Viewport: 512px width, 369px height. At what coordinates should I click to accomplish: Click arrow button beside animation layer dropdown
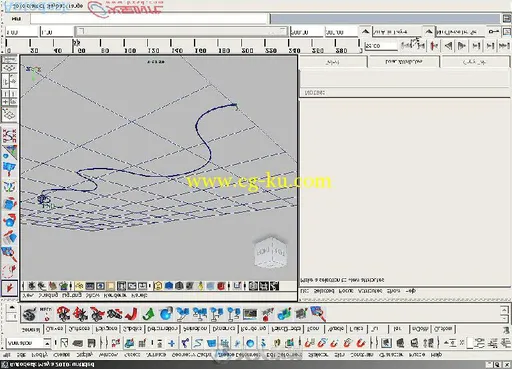(x=365, y=32)
